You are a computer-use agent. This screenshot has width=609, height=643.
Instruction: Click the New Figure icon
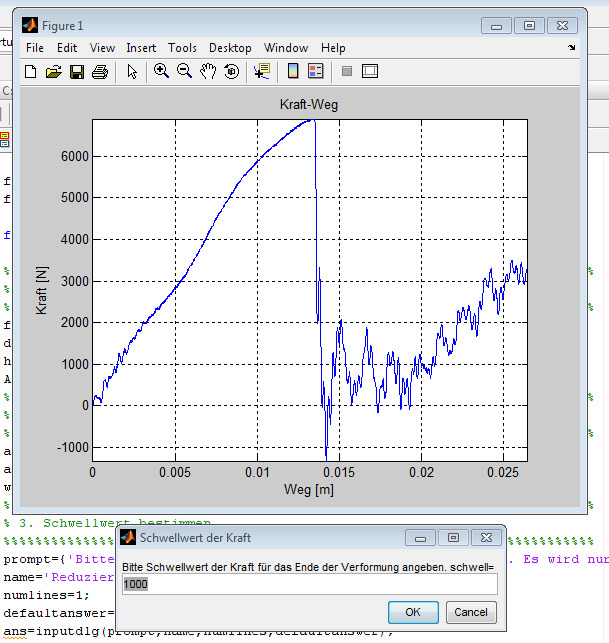tap(31, 71)
